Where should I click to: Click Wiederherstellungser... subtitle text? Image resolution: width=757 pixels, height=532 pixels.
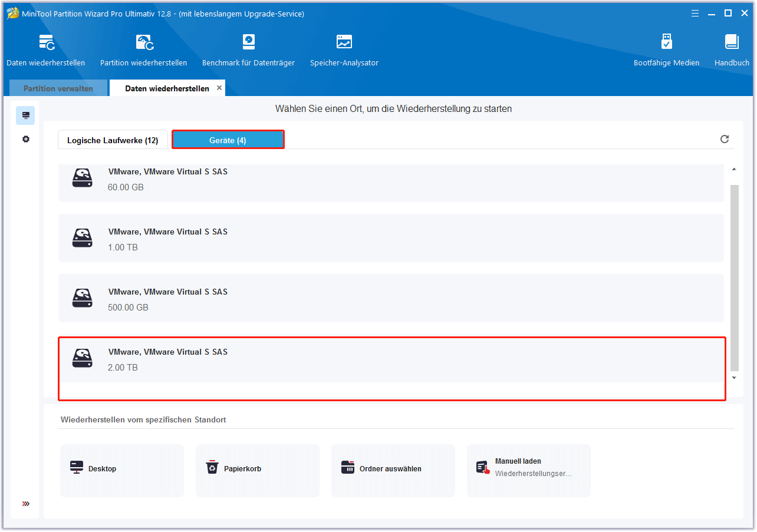pos(534,474)
